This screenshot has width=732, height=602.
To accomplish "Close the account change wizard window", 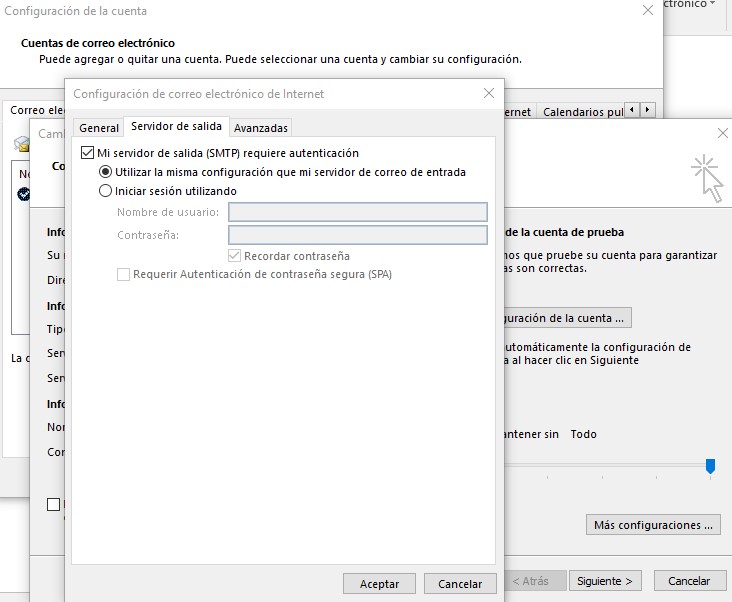I will (722, 133).
